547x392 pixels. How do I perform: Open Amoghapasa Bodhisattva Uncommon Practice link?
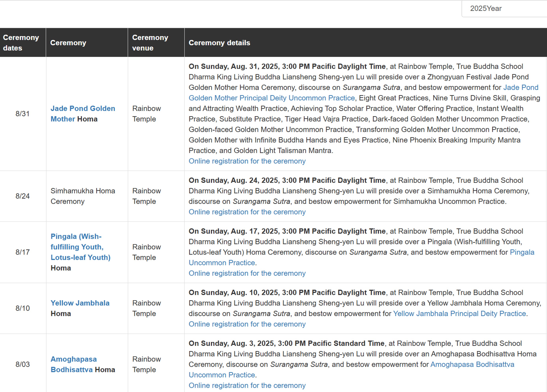[x=351, y=369]
